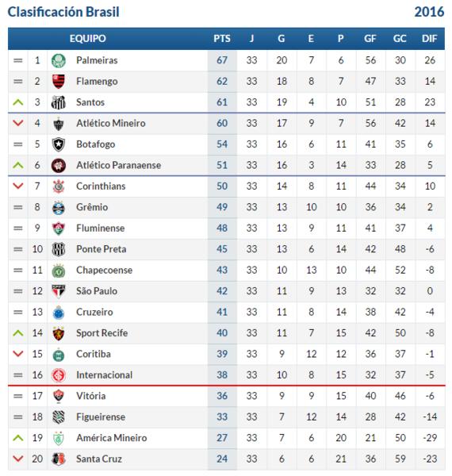
Task: Click the Flamengo team badge
Action: coord(58,82)
